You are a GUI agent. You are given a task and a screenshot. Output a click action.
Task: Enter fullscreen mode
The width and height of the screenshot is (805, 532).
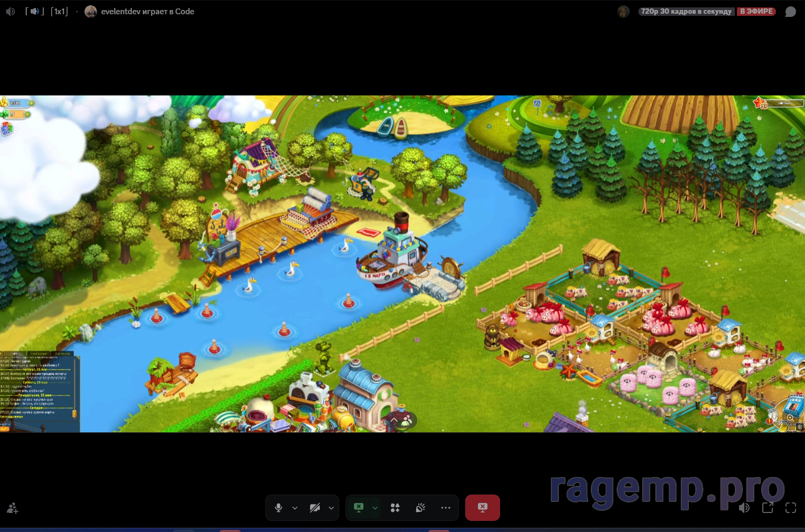tap(791, 508)
